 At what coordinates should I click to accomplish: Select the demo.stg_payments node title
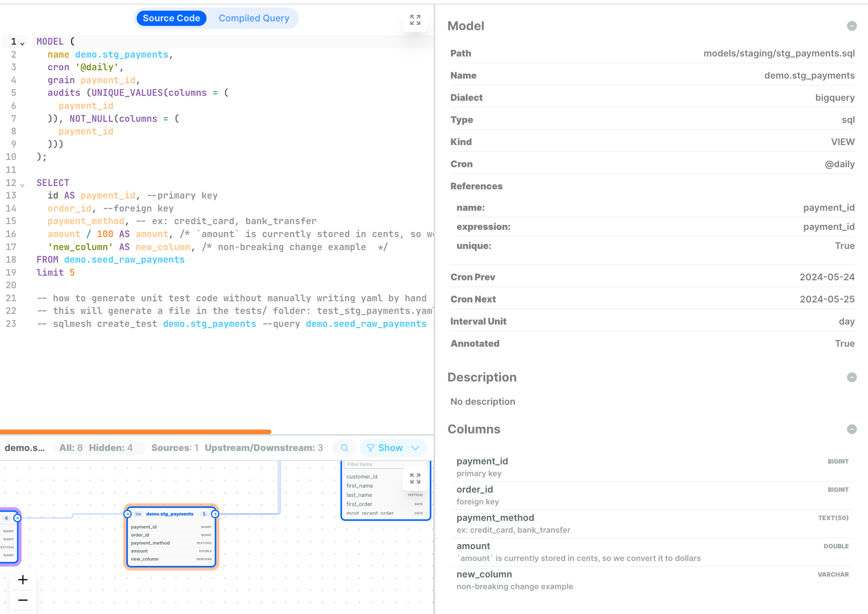[x=170, y=514]
